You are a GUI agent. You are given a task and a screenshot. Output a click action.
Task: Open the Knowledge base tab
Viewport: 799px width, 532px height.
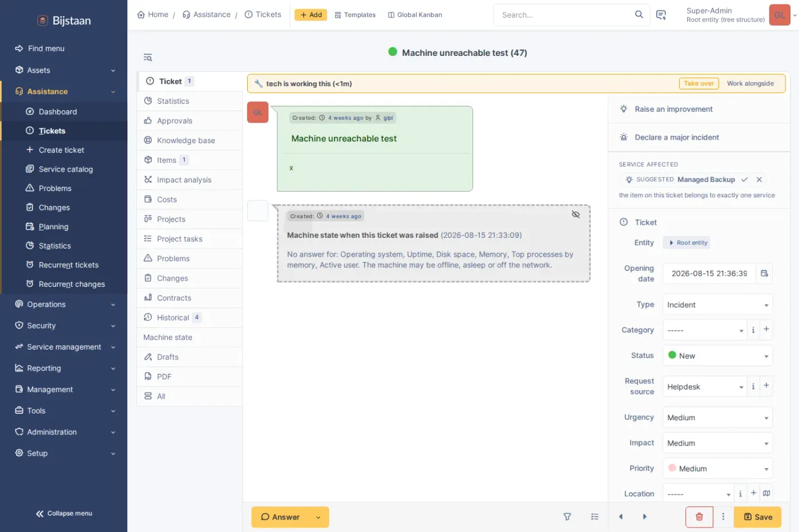189,140
